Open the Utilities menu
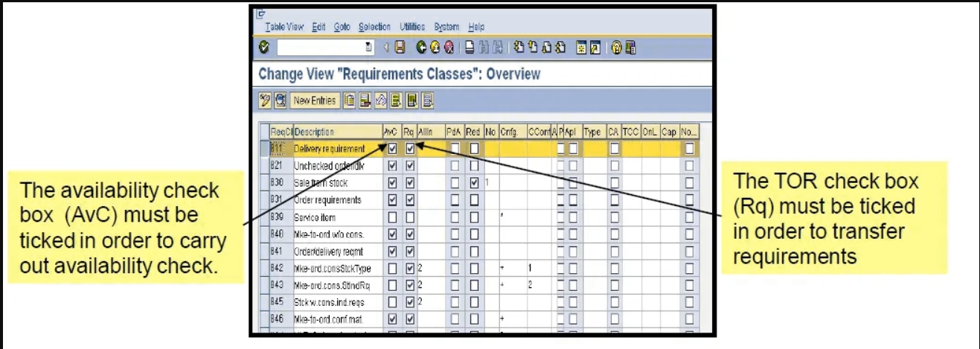 (412, 28)
